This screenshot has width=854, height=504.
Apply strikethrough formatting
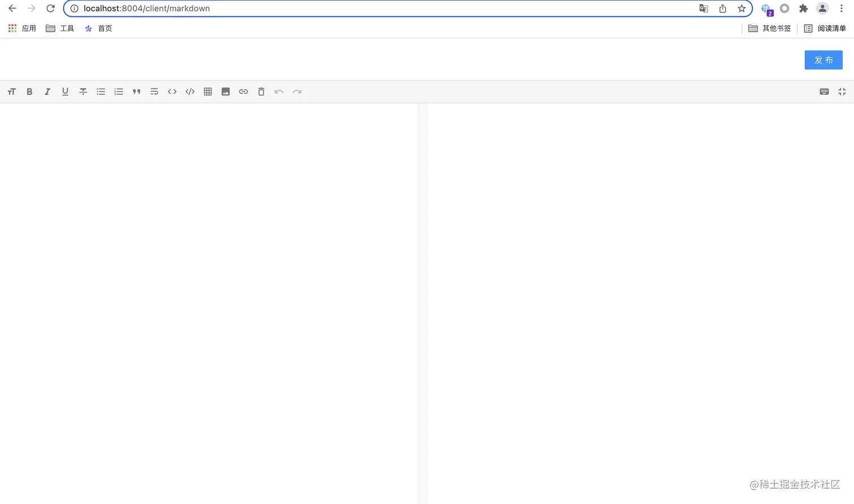(x=83, y=91)
